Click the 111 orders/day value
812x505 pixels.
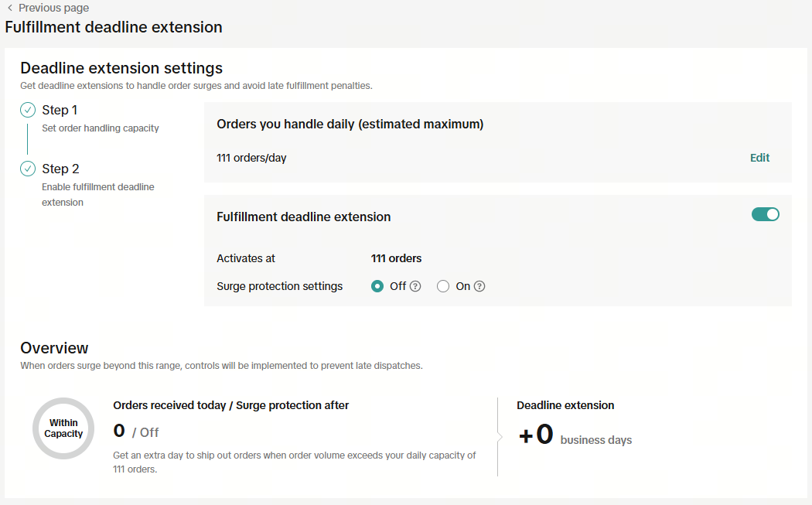[x=251, y=158]
